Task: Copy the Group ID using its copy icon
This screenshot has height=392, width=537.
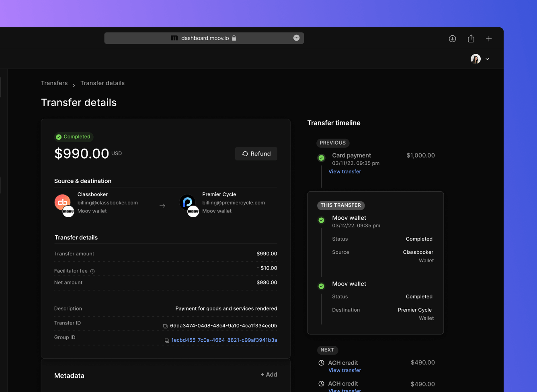Action: coord(166,340)
